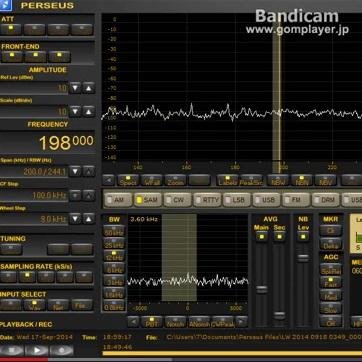This screenshot has width=362, height=362.
Task: Increase Wheel Step with up arrow
Action: [89, 219]
